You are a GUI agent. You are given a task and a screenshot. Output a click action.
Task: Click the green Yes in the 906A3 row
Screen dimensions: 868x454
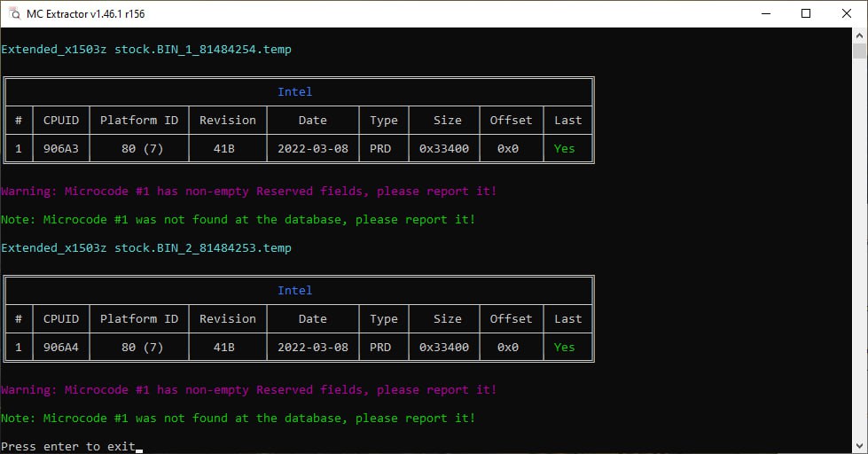(x=564, y=148)
